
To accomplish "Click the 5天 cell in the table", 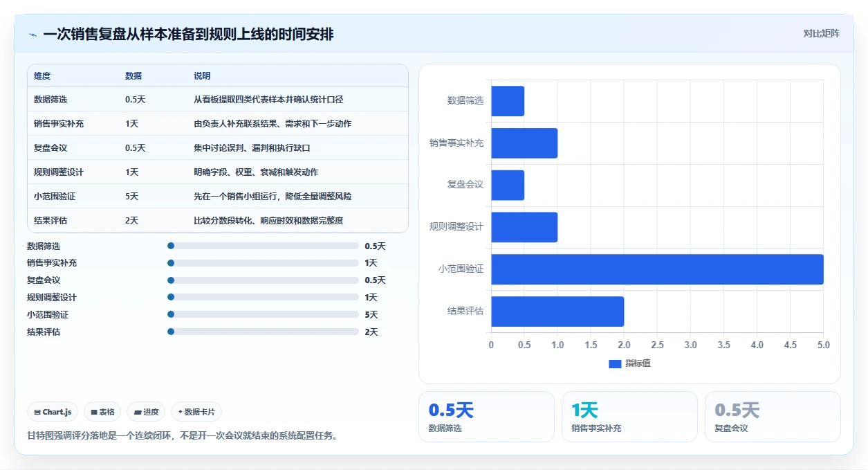I will pyautogui.click(x=132, y=197).
